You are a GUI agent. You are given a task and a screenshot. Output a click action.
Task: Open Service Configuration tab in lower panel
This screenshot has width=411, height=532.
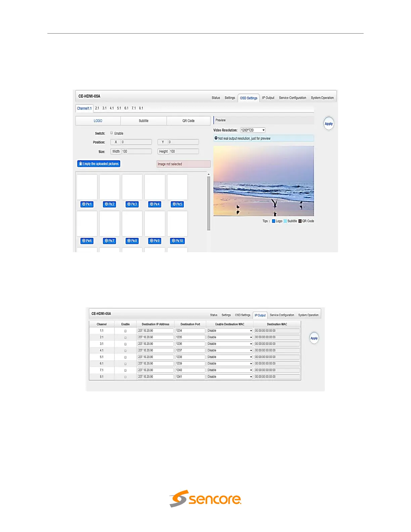282,315
